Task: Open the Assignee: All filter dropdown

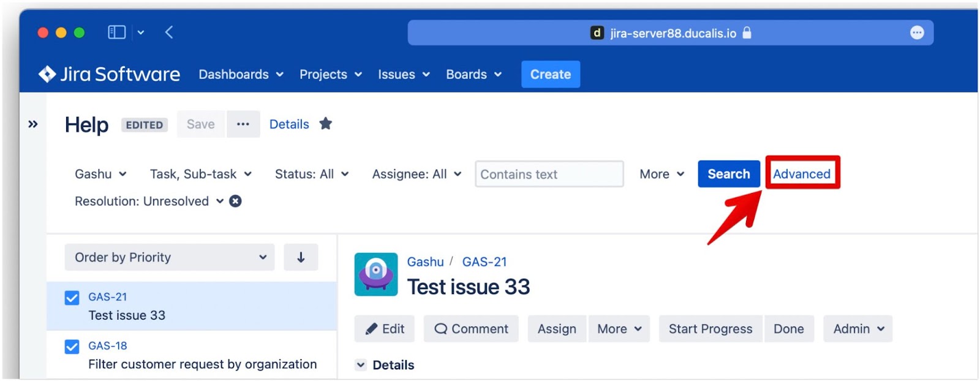Action: pos(417,174)
